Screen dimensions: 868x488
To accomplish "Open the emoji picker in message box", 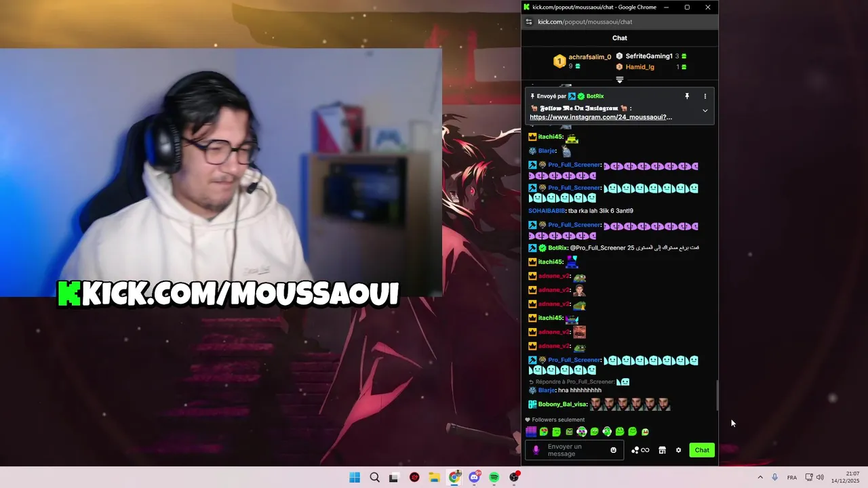I will [614, 450].
